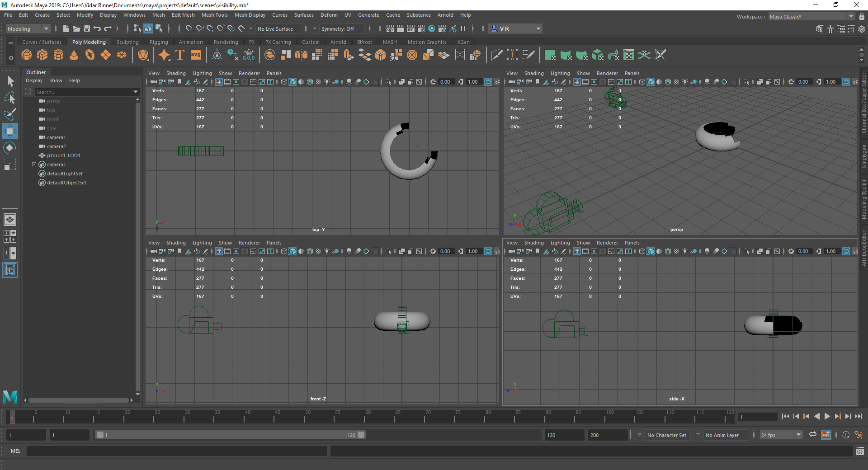868x470 pixels.
Task: Open the Render Settings from the status line
Action: [420, 28]
